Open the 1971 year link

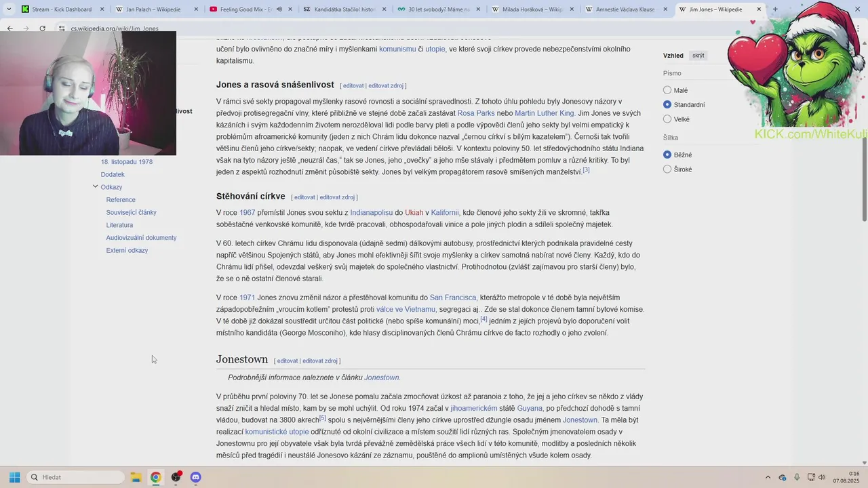(247, 298)
